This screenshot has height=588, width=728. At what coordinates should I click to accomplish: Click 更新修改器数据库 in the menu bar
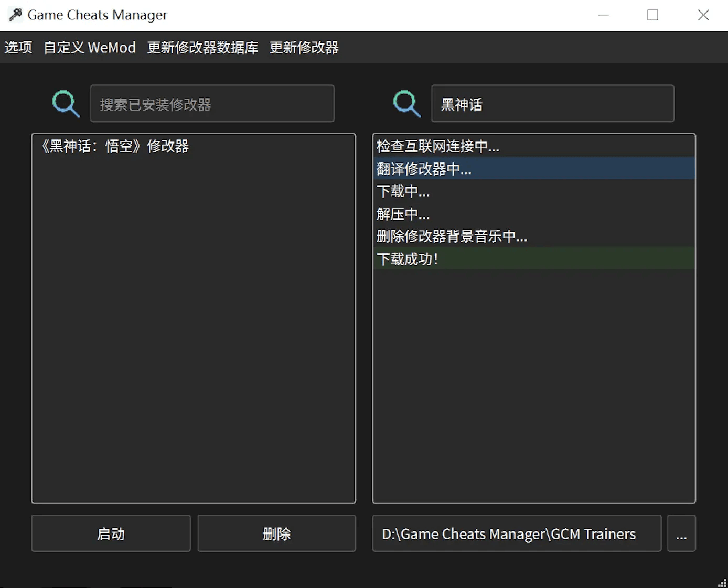tap(202, 48)
